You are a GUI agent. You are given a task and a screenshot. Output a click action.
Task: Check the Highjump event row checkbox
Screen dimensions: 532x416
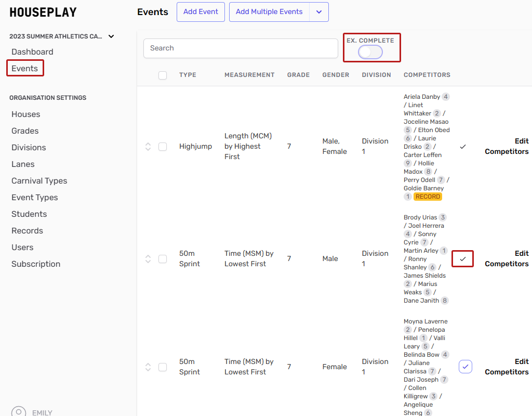(163, 147)
